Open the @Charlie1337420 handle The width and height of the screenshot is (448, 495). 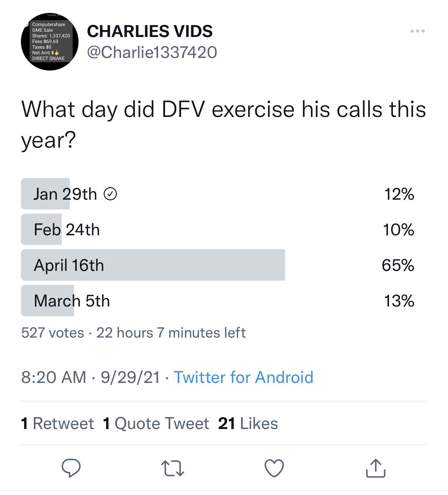tap(152, 52)
